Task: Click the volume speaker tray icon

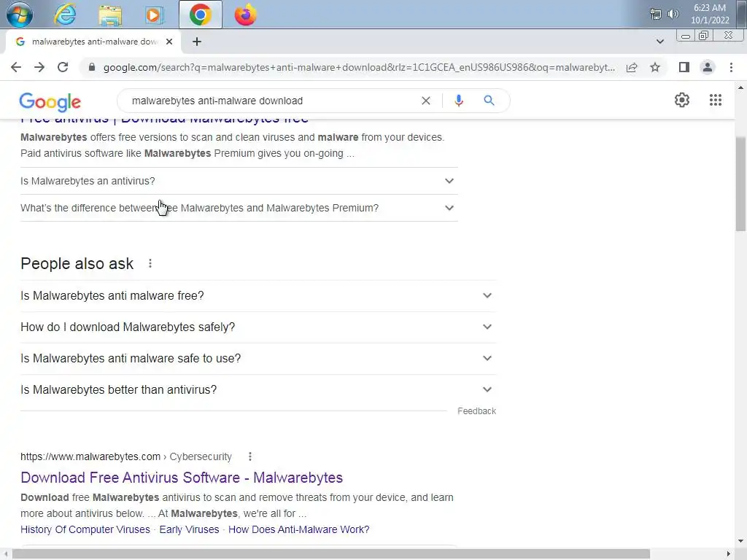Action: click(x=673, y=14)
